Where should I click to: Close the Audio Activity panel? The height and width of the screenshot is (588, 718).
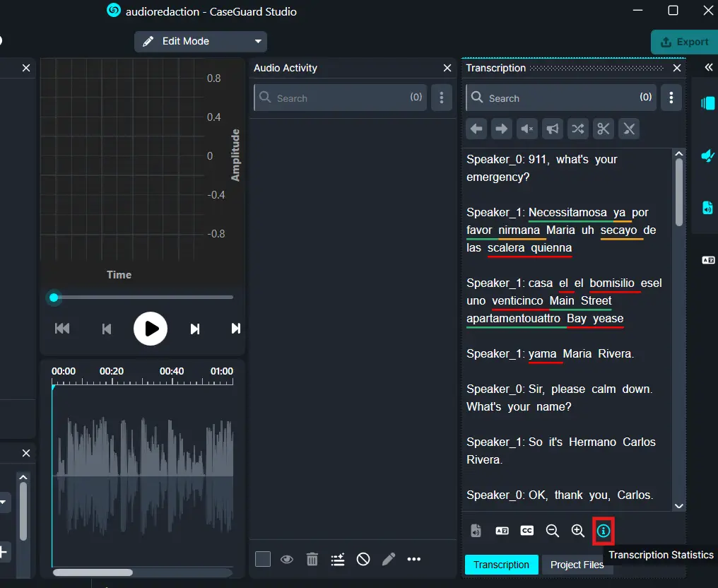coord(447,69)
